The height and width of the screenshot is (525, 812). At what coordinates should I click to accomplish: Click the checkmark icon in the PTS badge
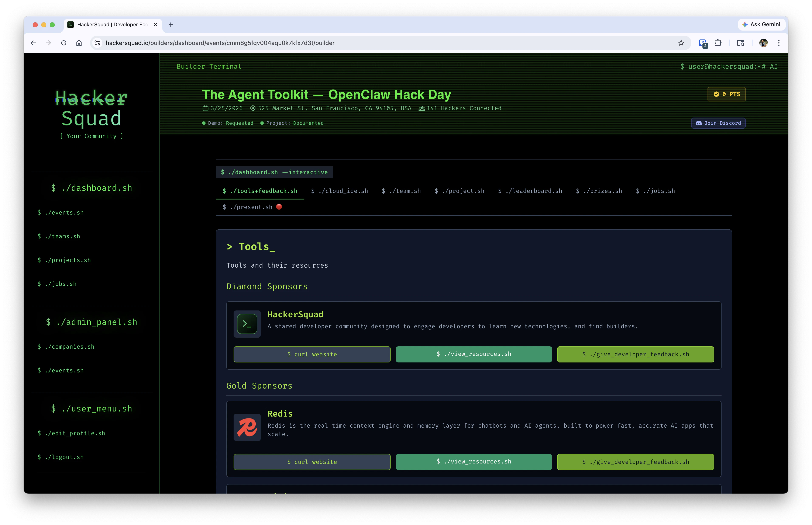717,94
